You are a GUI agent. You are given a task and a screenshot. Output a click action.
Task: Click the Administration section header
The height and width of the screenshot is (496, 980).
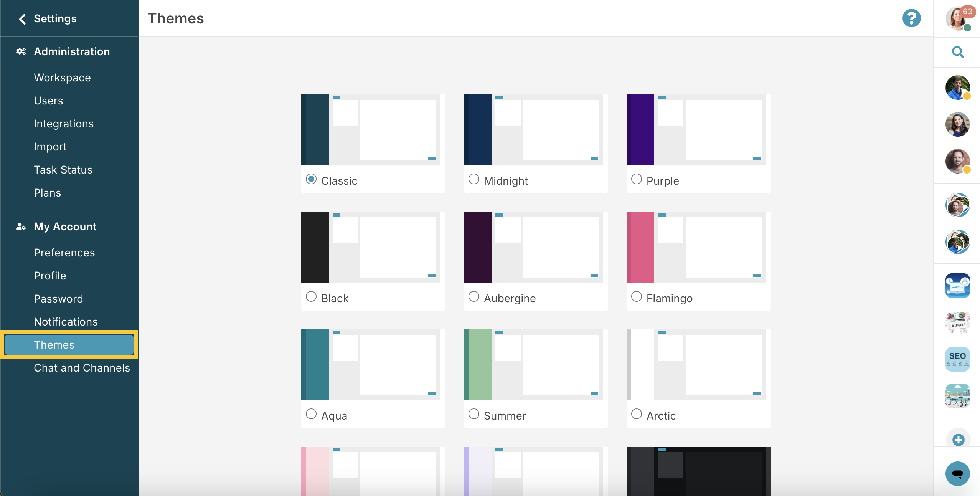pyautogui.click(x=72, y=51)
